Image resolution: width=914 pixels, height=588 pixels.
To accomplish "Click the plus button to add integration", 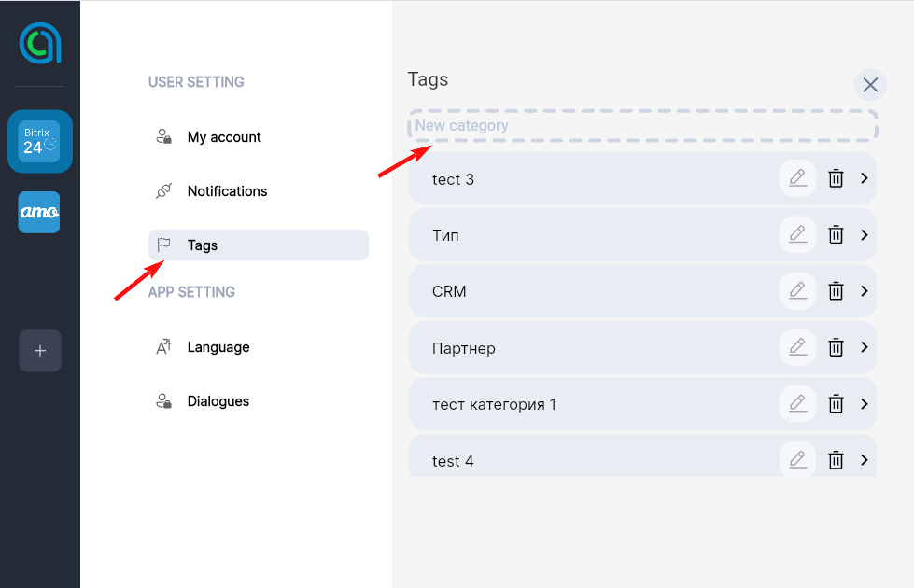I will pos(40,351).
